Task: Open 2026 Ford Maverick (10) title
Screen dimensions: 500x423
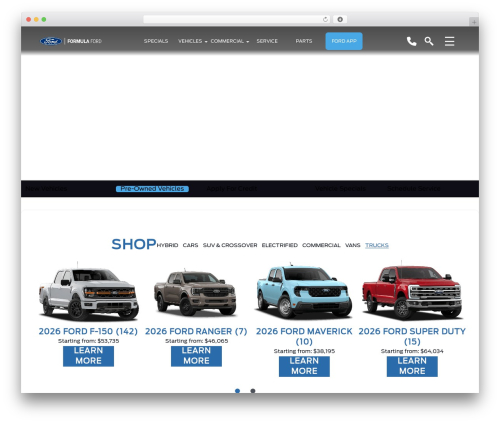Action: coord(304,336)
